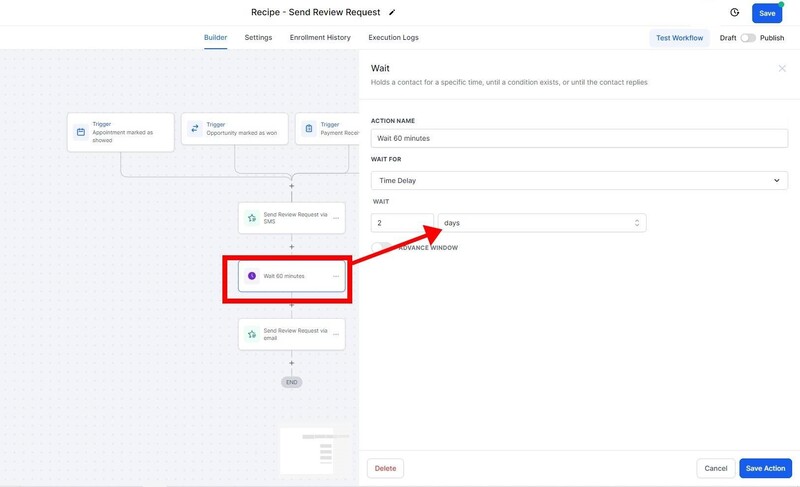Click Save Action button
Viewport: 800px width, 487px height.
tap(765, 468)
